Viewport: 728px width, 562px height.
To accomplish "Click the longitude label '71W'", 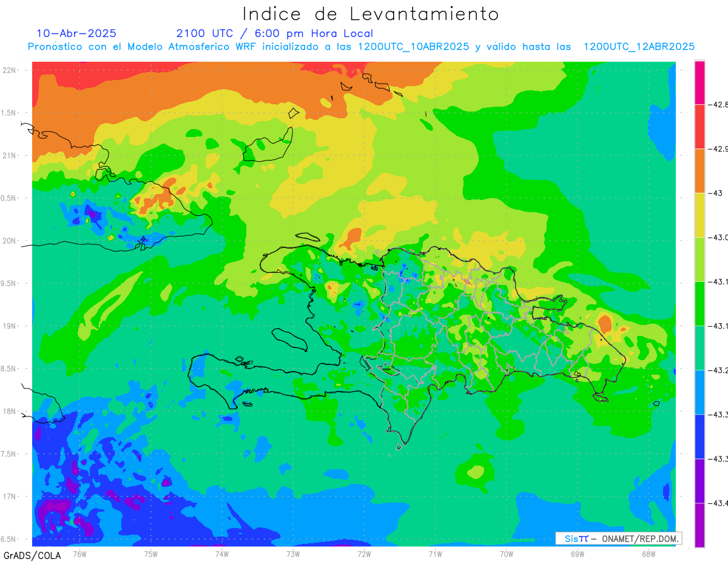I will (x=435, y=554).
